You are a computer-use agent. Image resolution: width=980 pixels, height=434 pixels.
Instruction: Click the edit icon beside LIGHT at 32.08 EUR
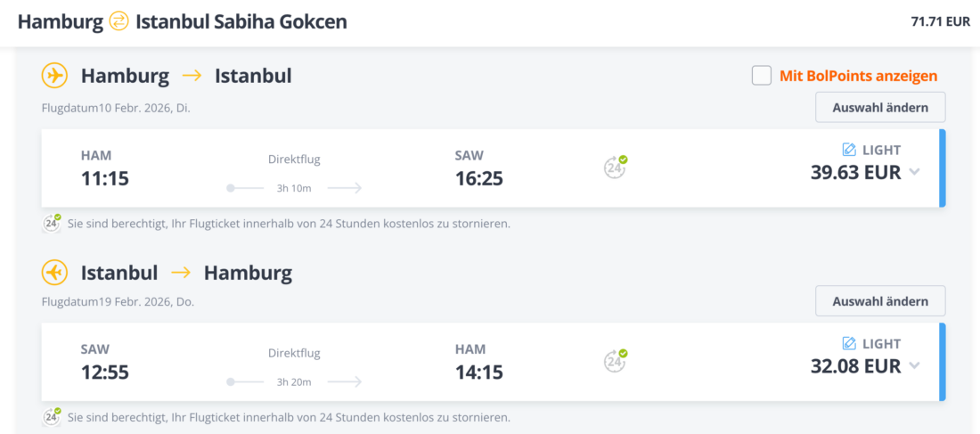849,343
